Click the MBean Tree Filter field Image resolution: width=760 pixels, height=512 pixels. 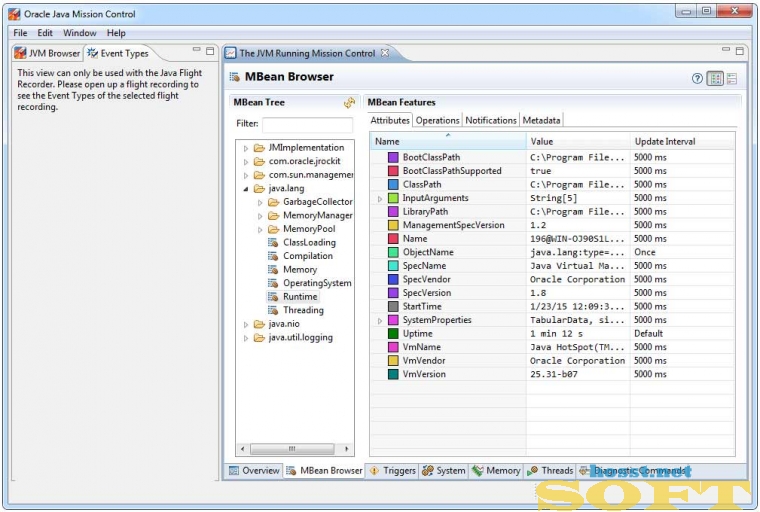tap(307, 125)
